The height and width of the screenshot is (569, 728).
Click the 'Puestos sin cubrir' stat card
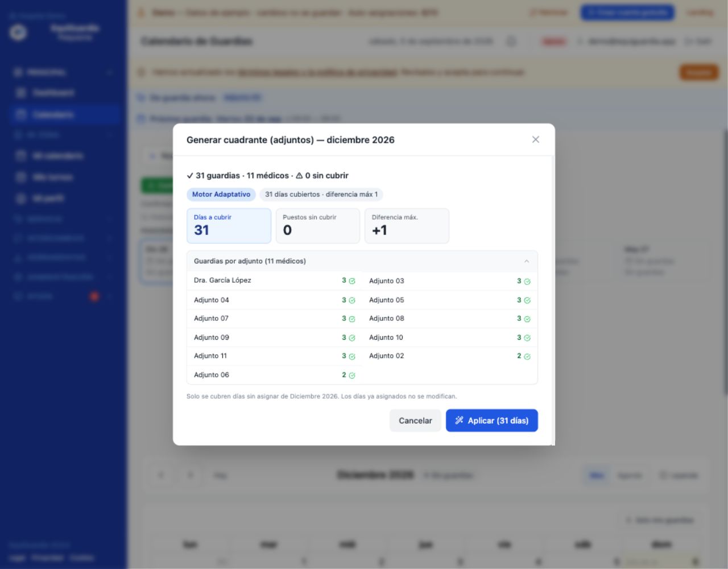click(x=318, y=226)
